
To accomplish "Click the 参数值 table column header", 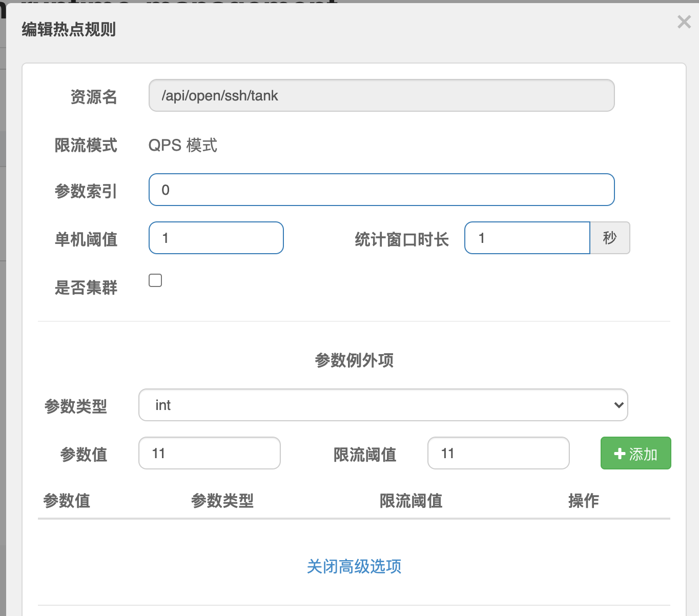I will click(67, 501).
